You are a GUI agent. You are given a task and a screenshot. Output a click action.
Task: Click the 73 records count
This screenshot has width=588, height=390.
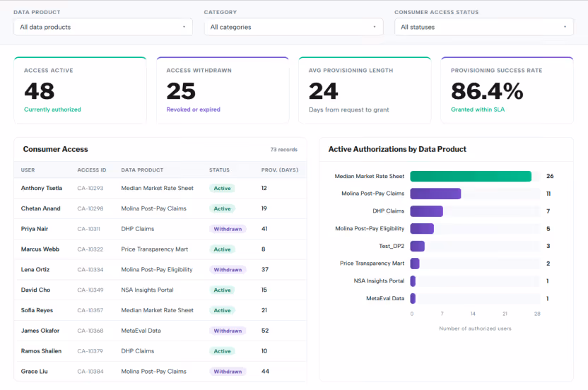(284, 150)
